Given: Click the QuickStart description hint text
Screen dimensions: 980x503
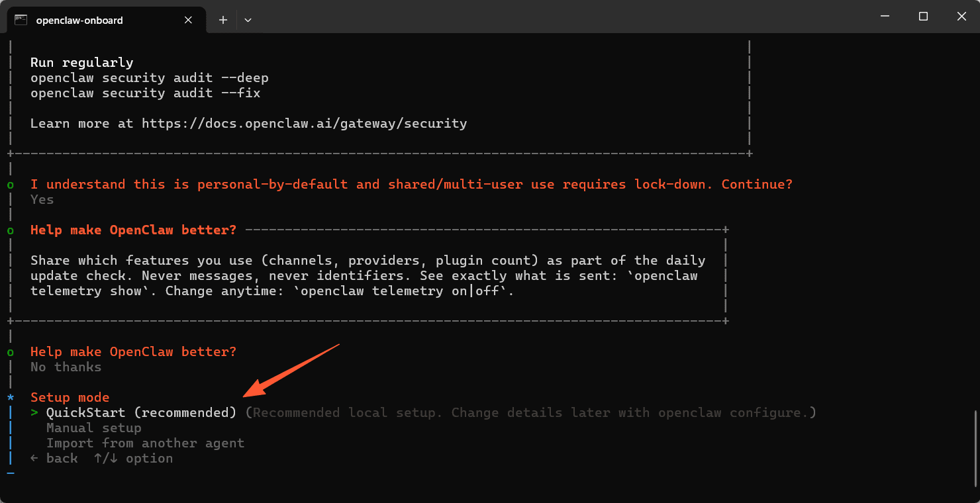Looking at the screenshot, I should point(530,413).
